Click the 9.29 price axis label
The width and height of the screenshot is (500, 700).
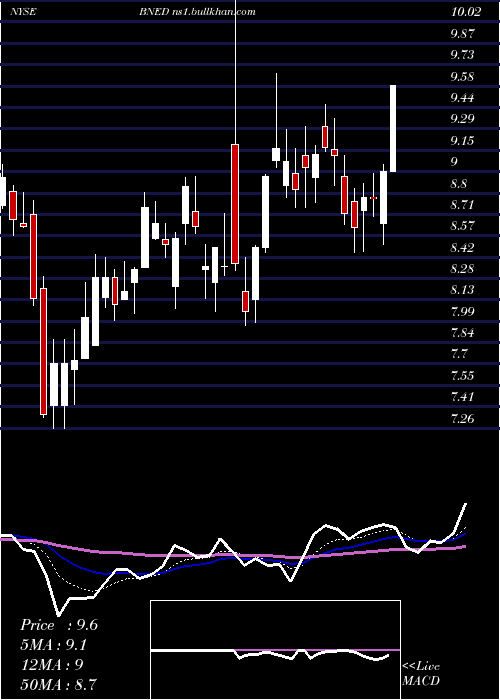tap(462, 119)
